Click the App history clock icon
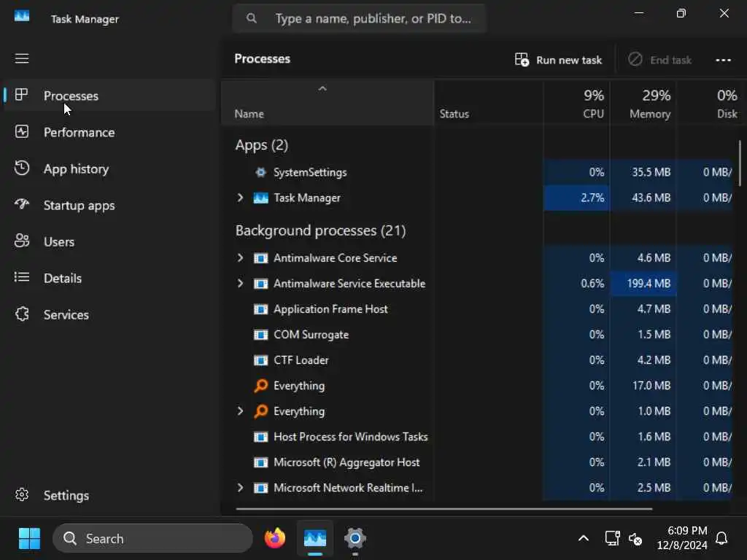The image size is (747, 560). (x=22, y=168)
